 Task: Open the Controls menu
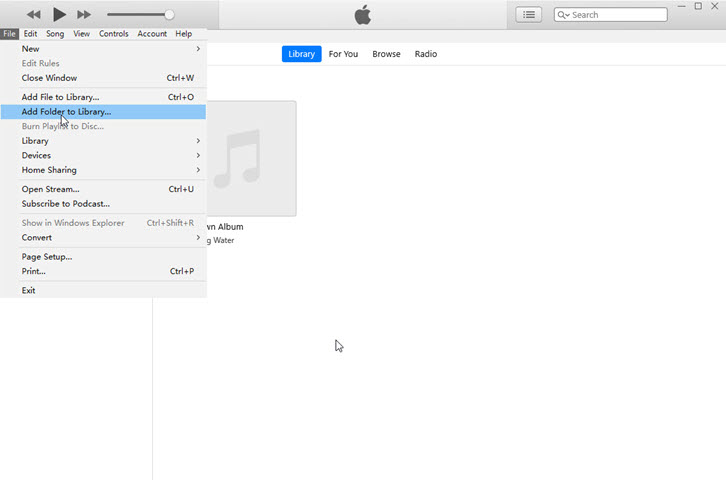tap(113, 34)
